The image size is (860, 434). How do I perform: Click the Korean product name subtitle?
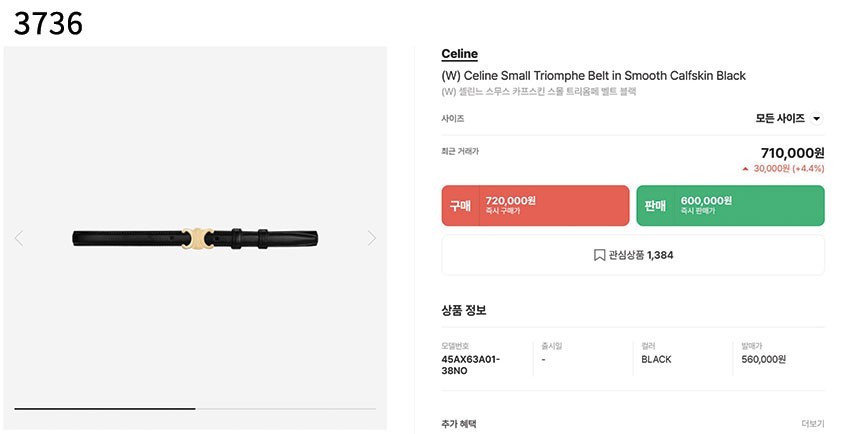pos(538,92)
